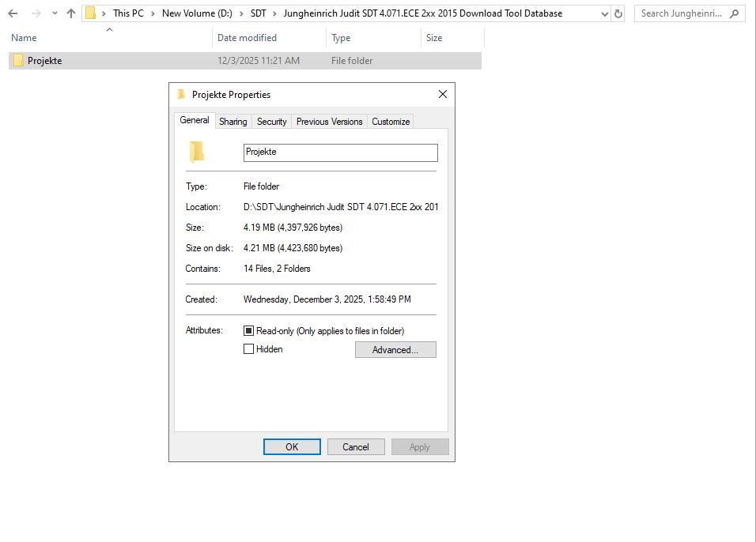Image resolution: width=756 pixels, height=542 pixels.
Task: Navigate to 'New Volume (D:)' breadcrumb
Action: 197,13
